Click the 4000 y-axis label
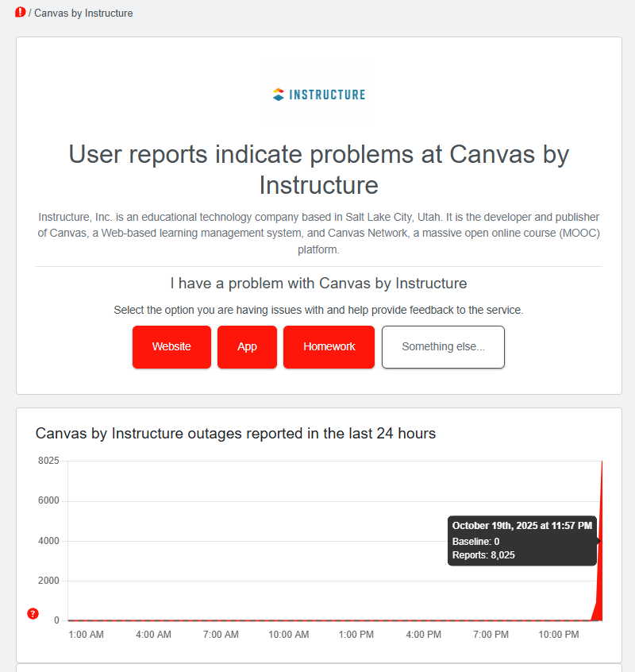Screen dimensions: 635x672 pyautogui.click(x=48, y=541)
